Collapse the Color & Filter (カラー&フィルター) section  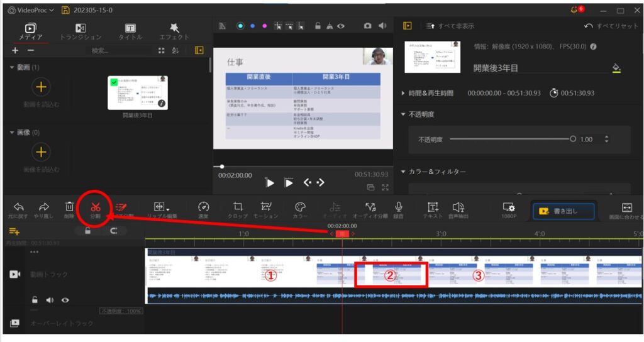coord(403,172)
